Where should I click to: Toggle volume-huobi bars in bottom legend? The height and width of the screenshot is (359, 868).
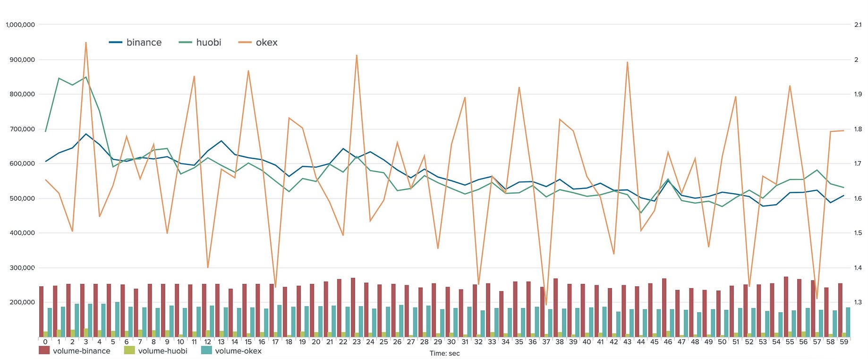tap(155, 350)
